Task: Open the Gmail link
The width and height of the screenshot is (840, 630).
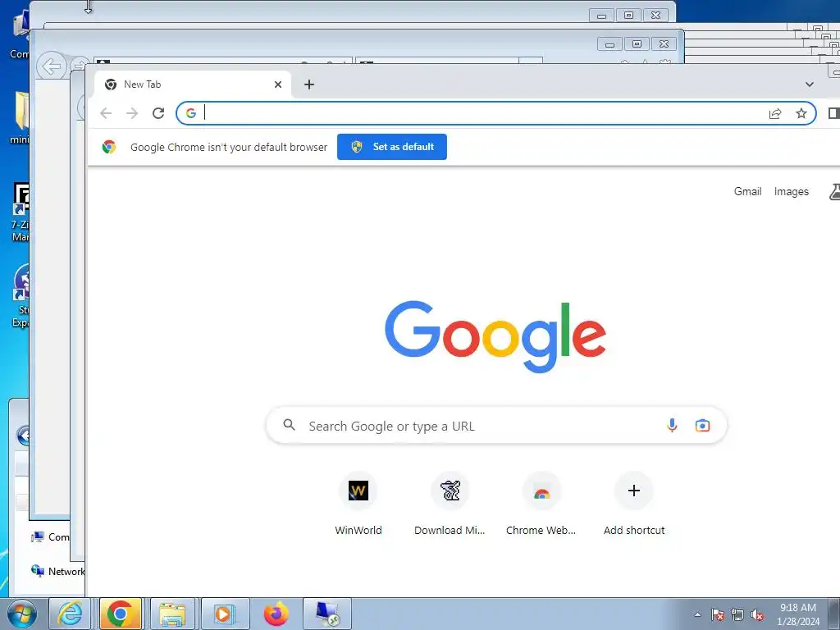Action: [747, 191]
